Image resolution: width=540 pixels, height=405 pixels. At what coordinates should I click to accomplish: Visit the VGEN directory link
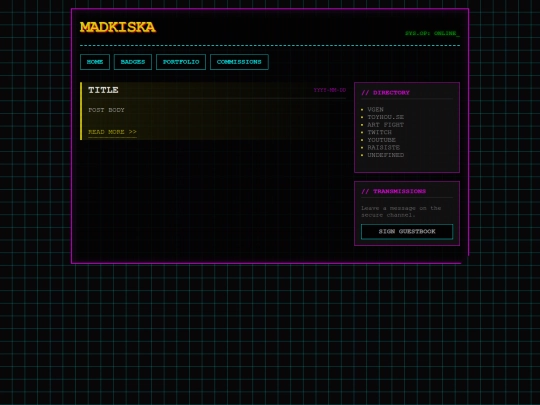(x=375, y=110)
